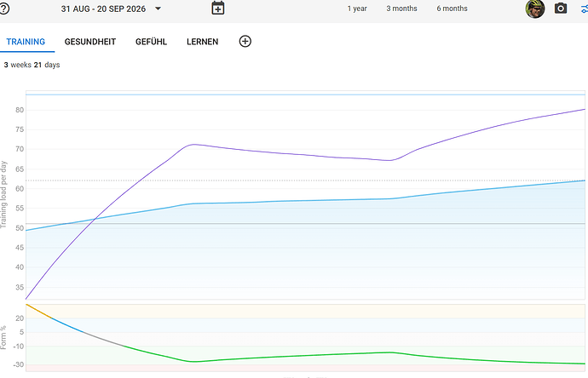Open the user profile avatar

(535, 9)
